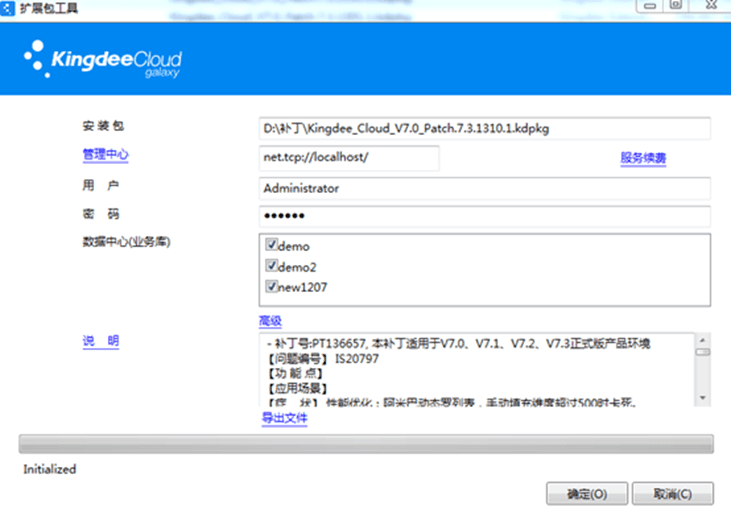731x520 pixels.
Task: Maximize the extension package tool window
Action: click(x=676, y=6)
